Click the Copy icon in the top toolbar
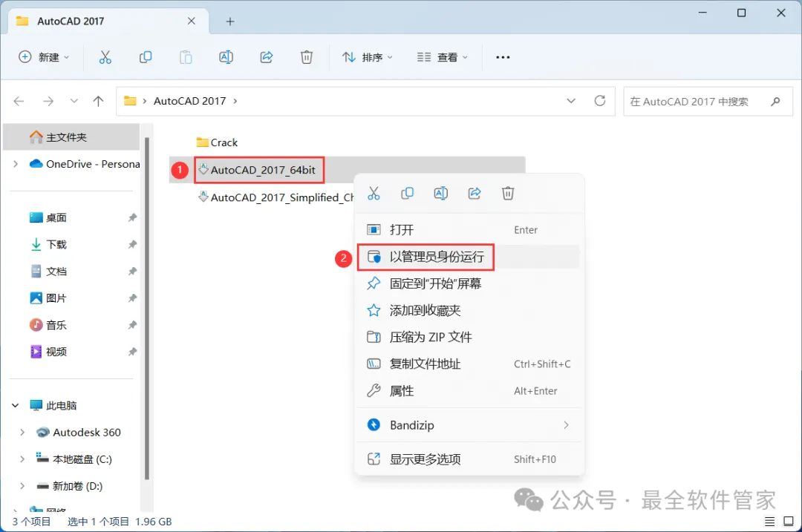Screen dimensions: 802x532 (x=146, y=57)
